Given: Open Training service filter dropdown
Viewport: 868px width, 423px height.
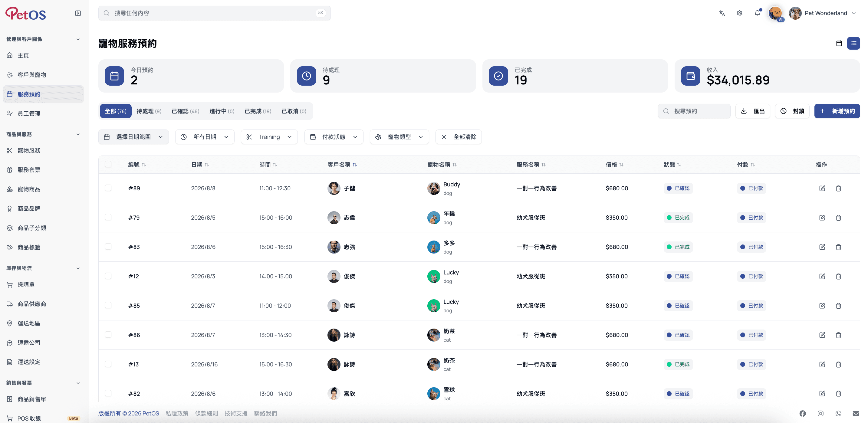Looking at the screenshot, I should click(269, 137).
